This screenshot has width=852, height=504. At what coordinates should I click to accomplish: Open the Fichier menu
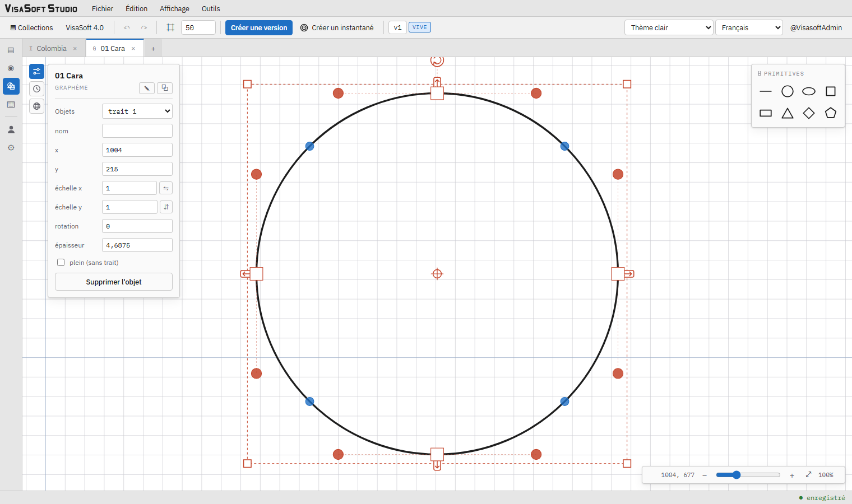(103, 8)
